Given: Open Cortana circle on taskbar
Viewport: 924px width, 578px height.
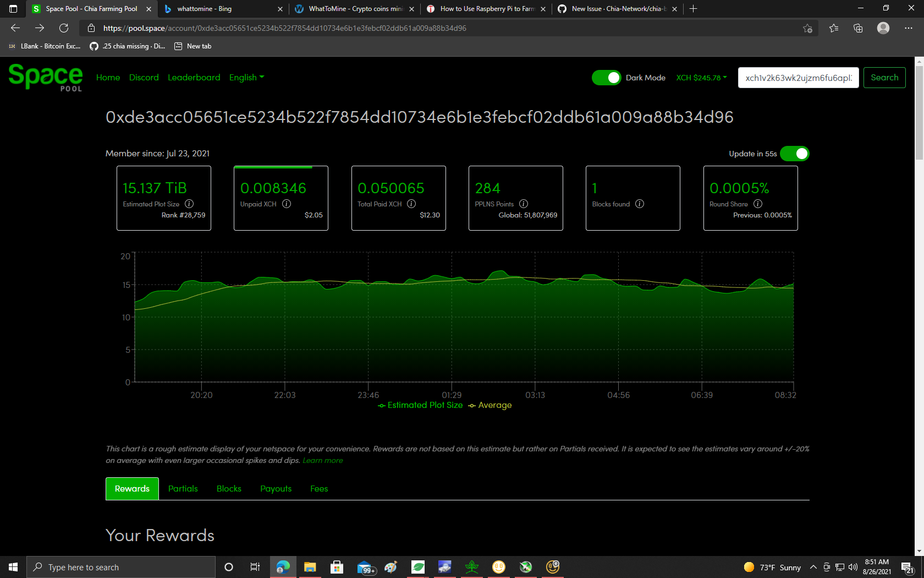Looking at the screenshot, I should (229, 567).
